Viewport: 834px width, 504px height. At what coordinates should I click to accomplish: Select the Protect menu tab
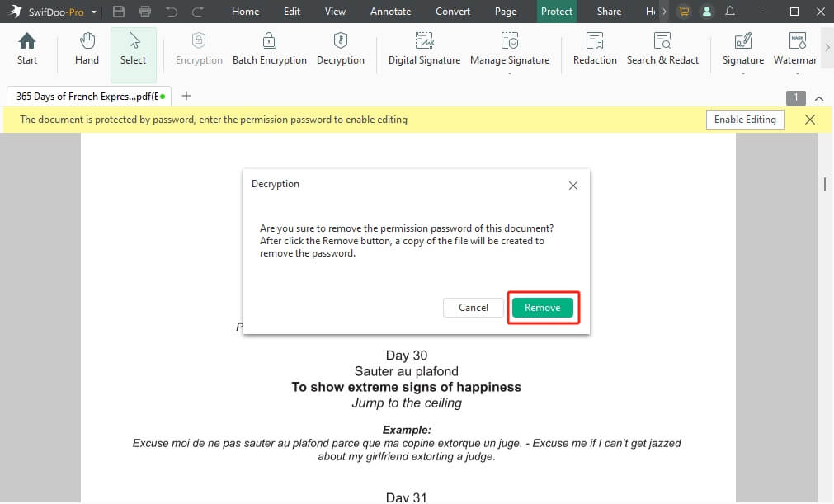556,12
